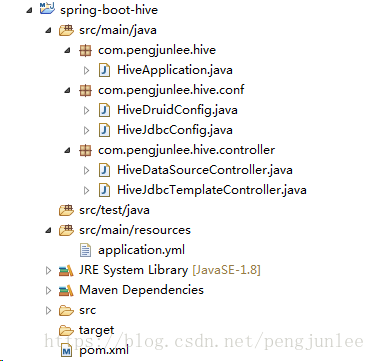Screen dimensions: 375x361
Task: Collapse the com.pengjunlee.hive package
Action: [68, 50]
